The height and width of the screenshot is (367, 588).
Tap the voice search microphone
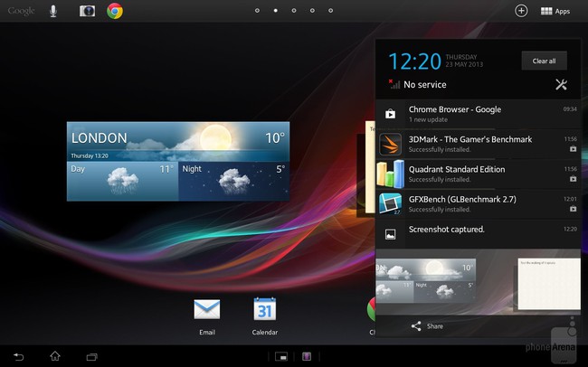click(53, 11)
